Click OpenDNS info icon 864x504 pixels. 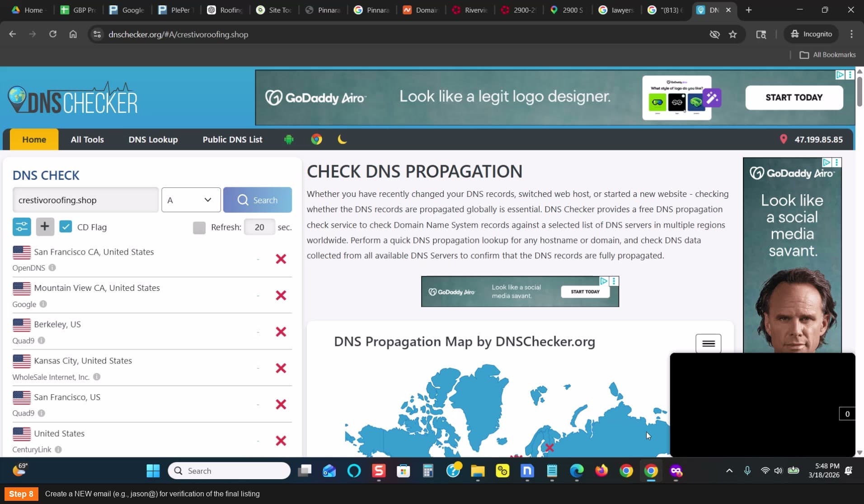(52, 267)
